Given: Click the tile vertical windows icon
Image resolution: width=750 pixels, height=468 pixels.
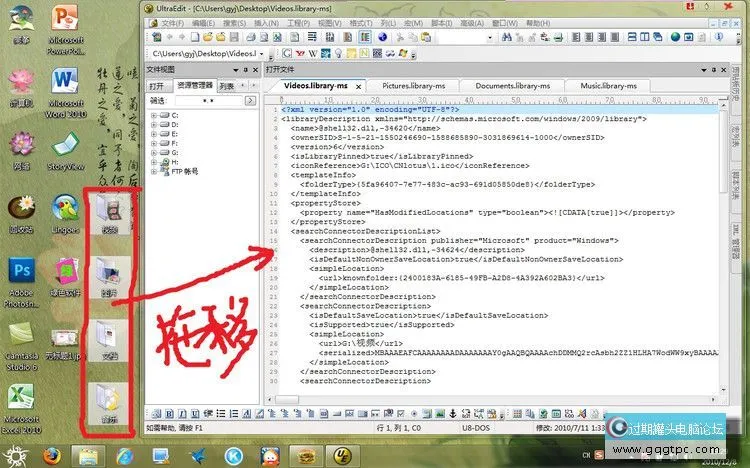Looking at the screenshot, I should click(645, 37).
